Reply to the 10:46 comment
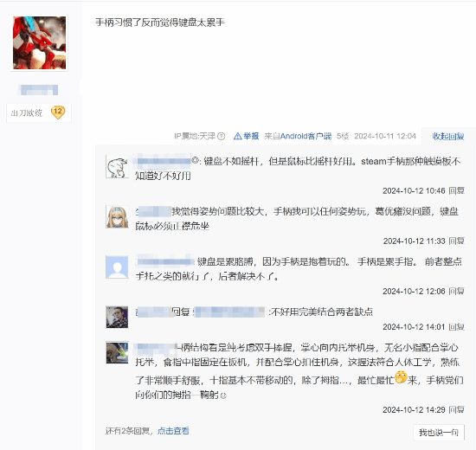This screenshot has width=476, height=450. pos(457,190)
